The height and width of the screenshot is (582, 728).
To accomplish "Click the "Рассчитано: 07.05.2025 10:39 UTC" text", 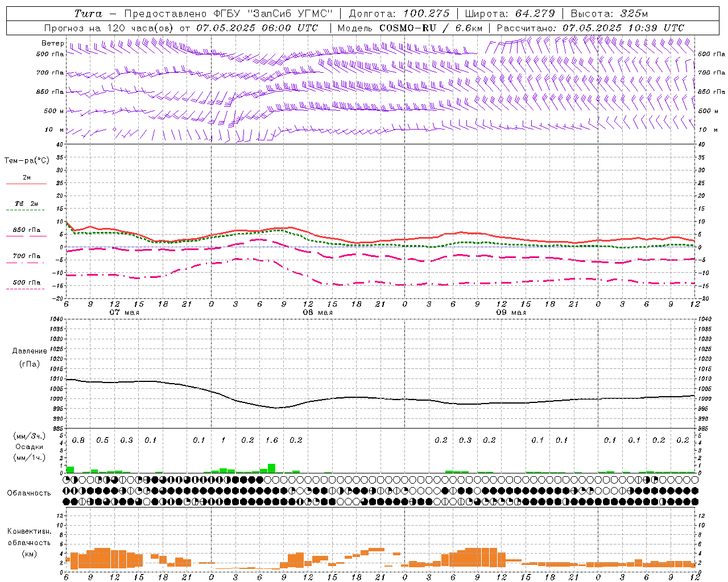I will (590, 28).
